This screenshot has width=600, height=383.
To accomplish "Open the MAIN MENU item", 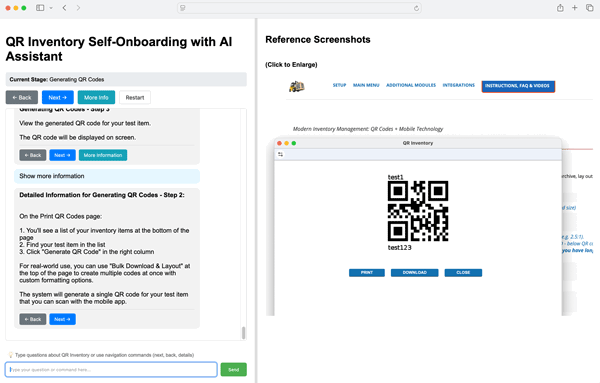I will (366, 85).
